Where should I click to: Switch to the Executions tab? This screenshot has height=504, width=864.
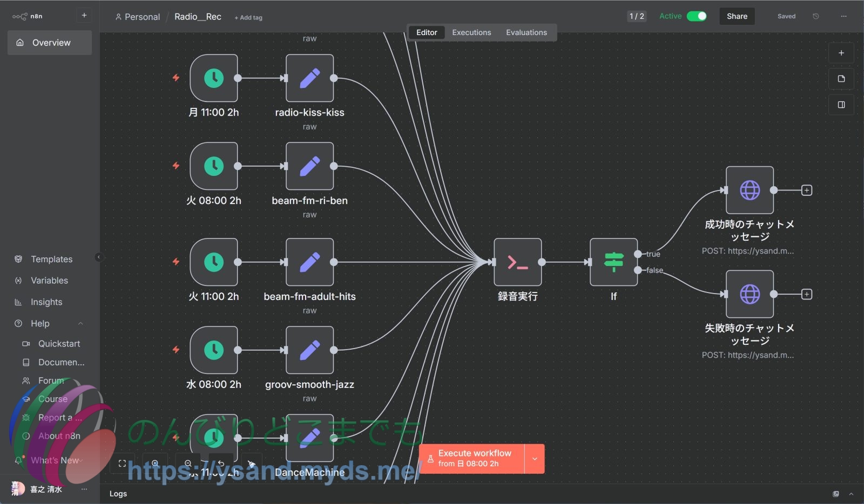471,32
